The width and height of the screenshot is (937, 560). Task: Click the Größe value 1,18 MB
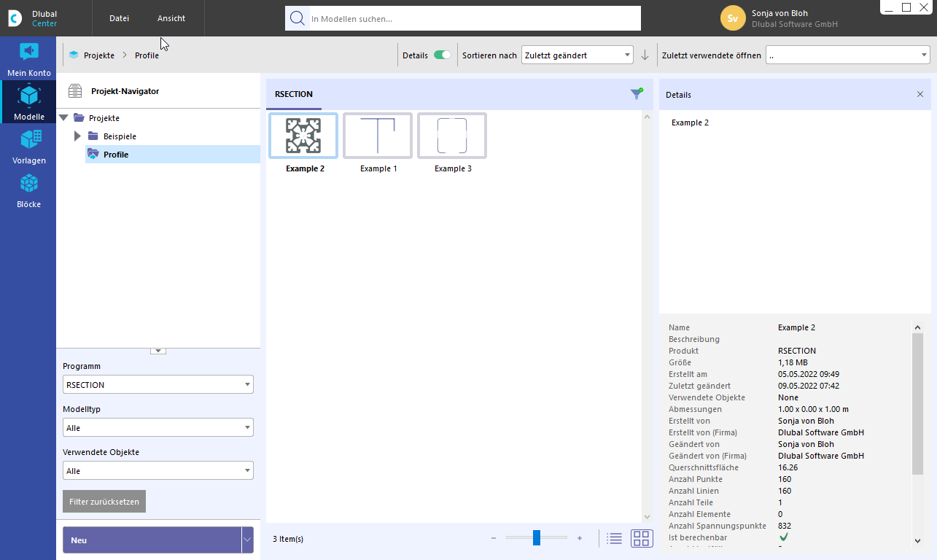click(x=793, y=362)
